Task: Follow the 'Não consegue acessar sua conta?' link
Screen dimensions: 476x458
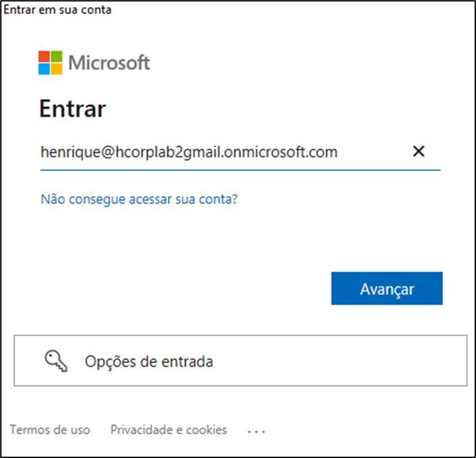Action: point(139,198)
